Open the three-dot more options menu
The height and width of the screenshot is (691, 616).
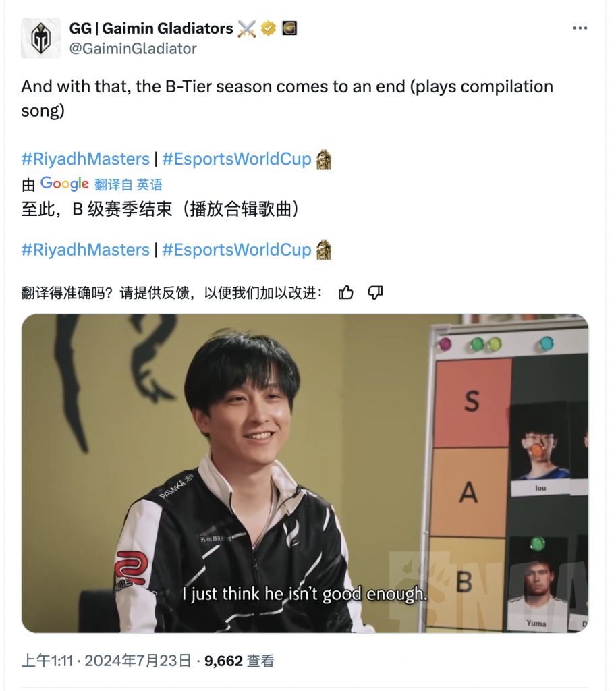(x=580, y=28)
